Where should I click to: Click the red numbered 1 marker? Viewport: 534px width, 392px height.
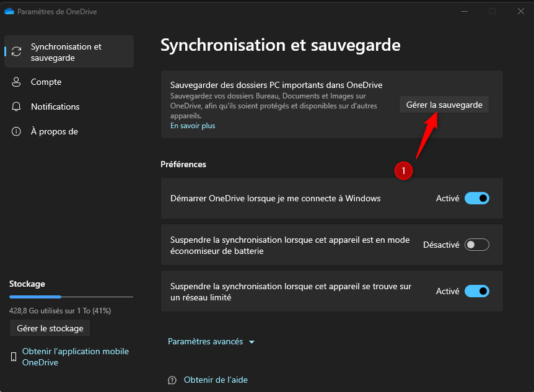pyautogui.click(x=404, y=170)
